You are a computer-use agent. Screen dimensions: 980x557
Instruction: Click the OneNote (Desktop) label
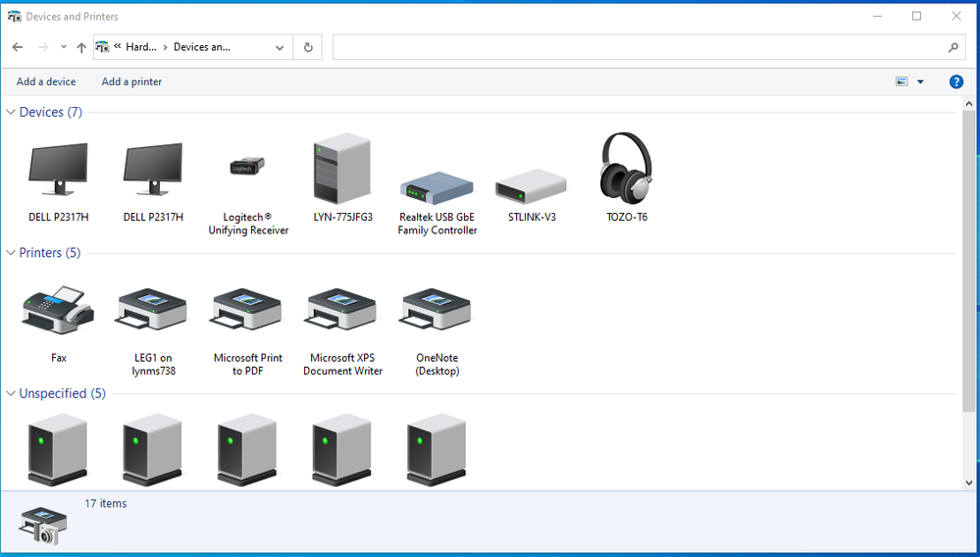click(438, 365)
